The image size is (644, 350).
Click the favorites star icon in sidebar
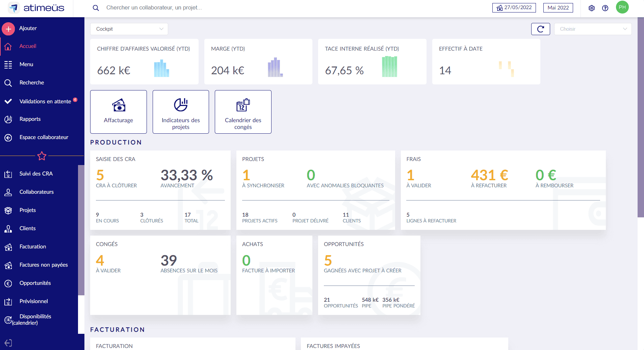coord(42,156)
